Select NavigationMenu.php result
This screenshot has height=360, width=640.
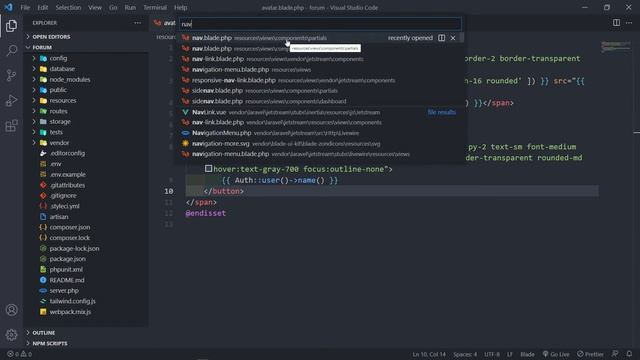320,133
